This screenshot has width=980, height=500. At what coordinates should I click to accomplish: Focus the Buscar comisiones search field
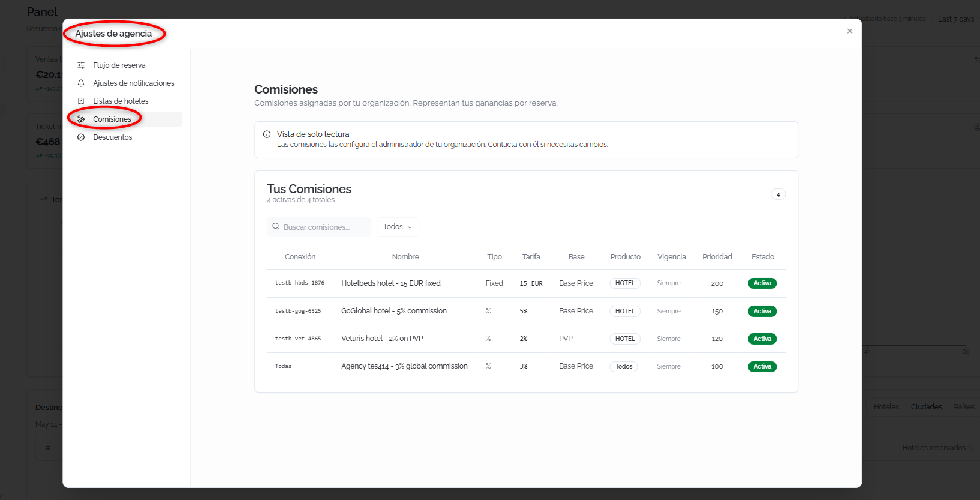(x=319, y=227)
